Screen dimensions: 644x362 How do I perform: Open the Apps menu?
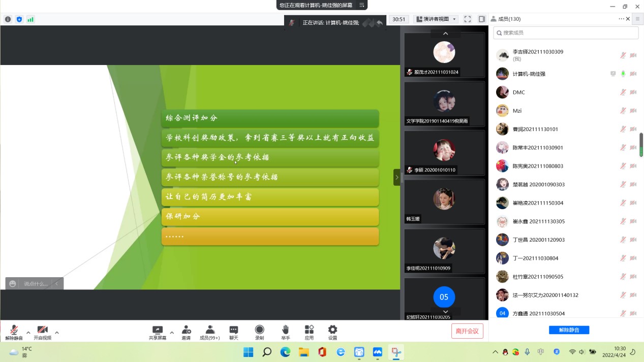[309, 333]
